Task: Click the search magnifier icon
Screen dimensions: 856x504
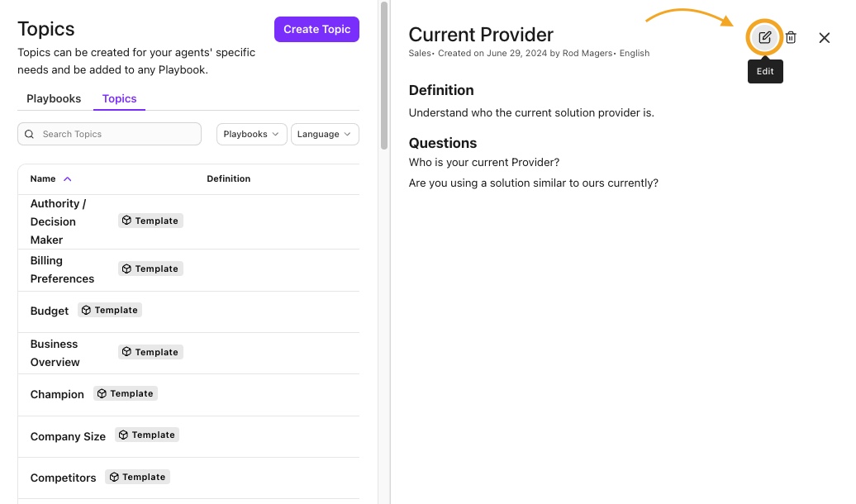Action: pos(30,135)
